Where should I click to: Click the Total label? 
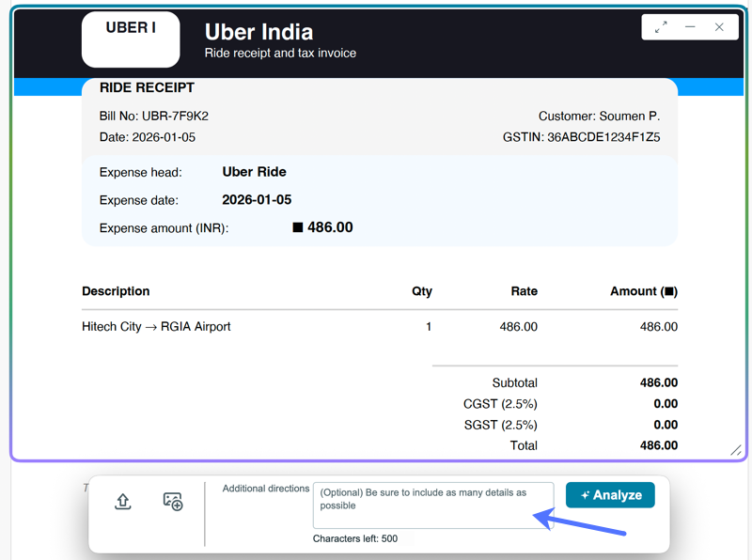coord(524,445)
